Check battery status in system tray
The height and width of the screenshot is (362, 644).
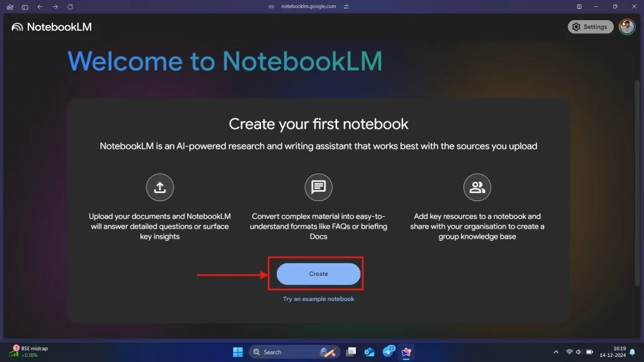tap(589, 352)
